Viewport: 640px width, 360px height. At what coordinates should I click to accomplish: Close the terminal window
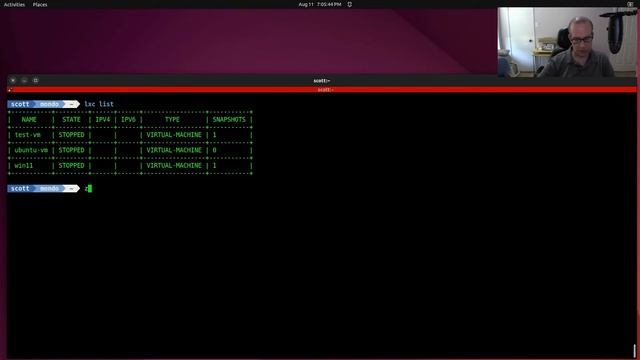click(13, 80)
